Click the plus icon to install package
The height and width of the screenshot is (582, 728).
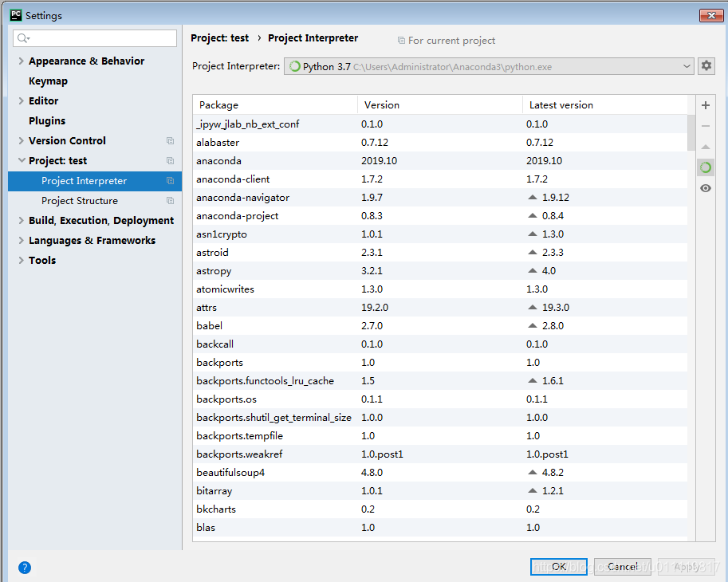[x=706, y=105]
